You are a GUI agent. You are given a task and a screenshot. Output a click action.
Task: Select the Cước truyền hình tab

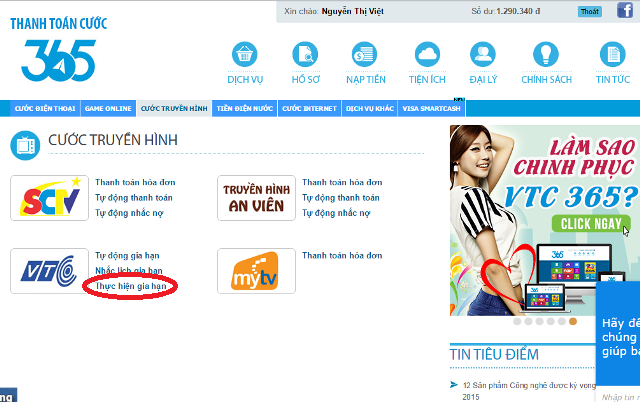point(174,109)
